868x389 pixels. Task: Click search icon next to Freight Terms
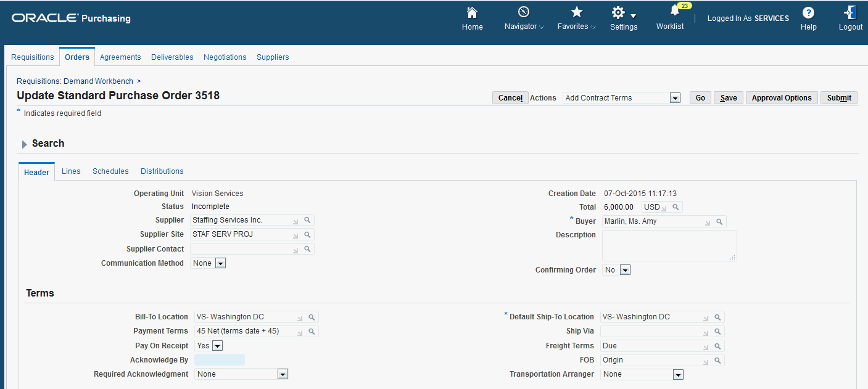tap(717, 346)
